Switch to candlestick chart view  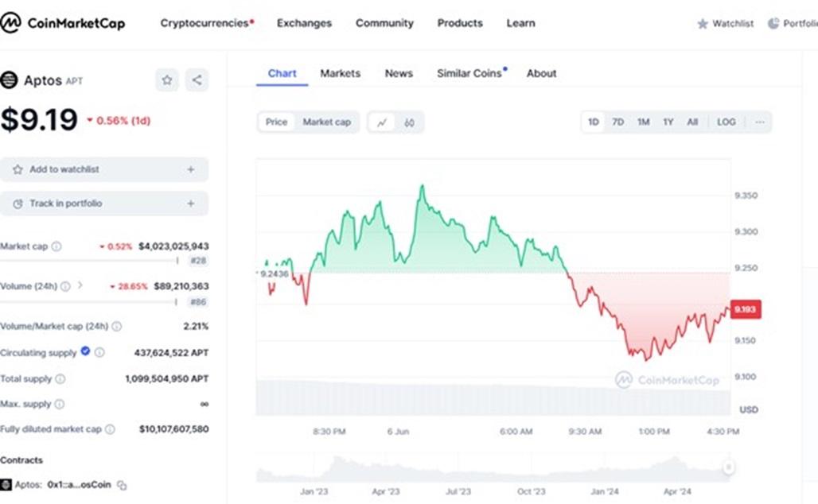point(410,122)
